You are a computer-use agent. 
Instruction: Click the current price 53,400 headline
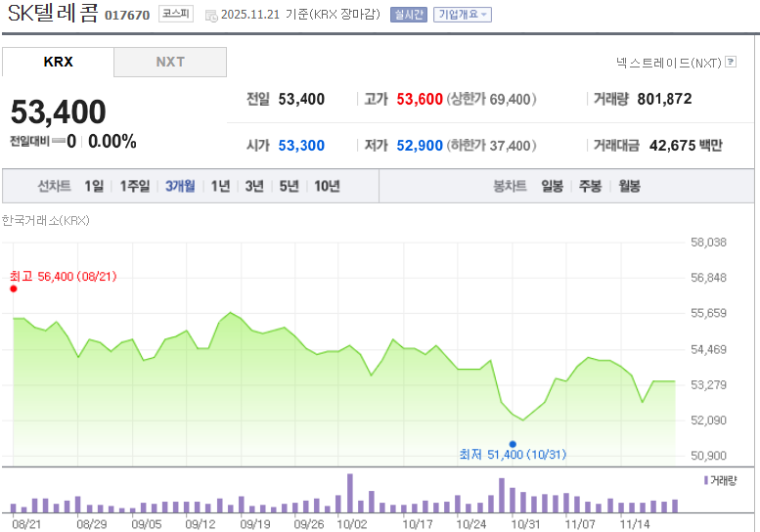tap(58, 111)
